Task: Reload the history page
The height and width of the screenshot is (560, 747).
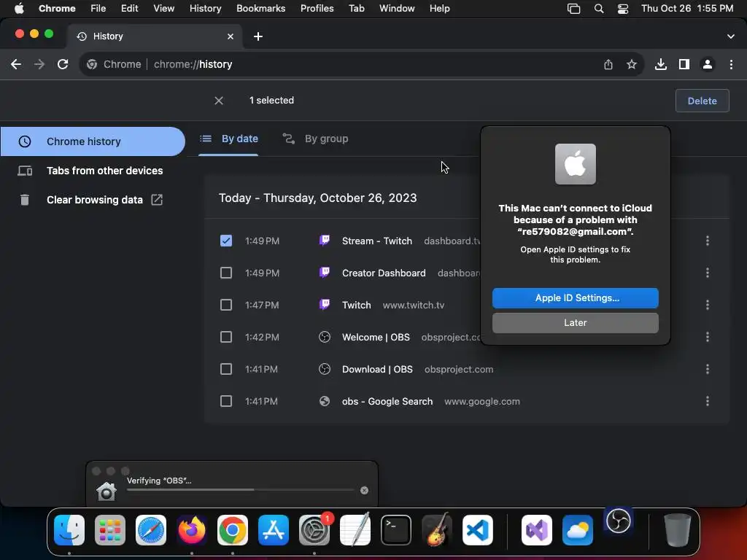Action: click(x=63, y=64)
